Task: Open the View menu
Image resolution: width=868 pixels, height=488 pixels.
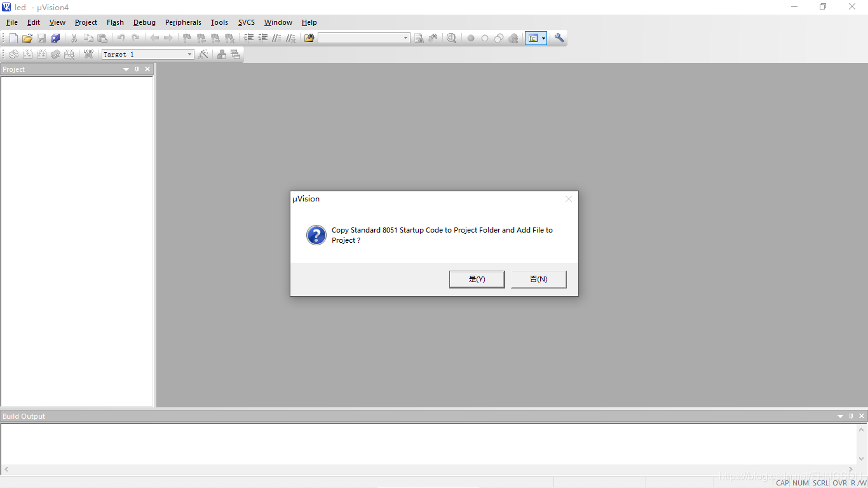Action: (57, 22)
